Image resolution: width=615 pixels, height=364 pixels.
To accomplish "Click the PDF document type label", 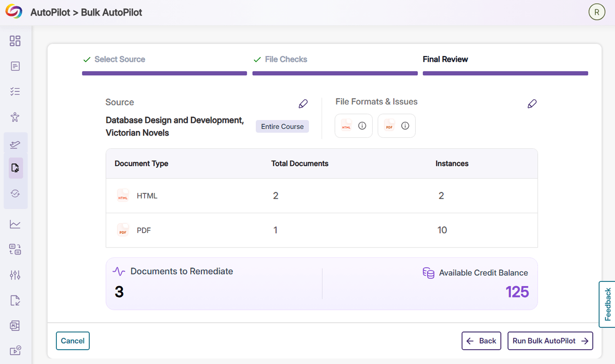I will point(144,230).
